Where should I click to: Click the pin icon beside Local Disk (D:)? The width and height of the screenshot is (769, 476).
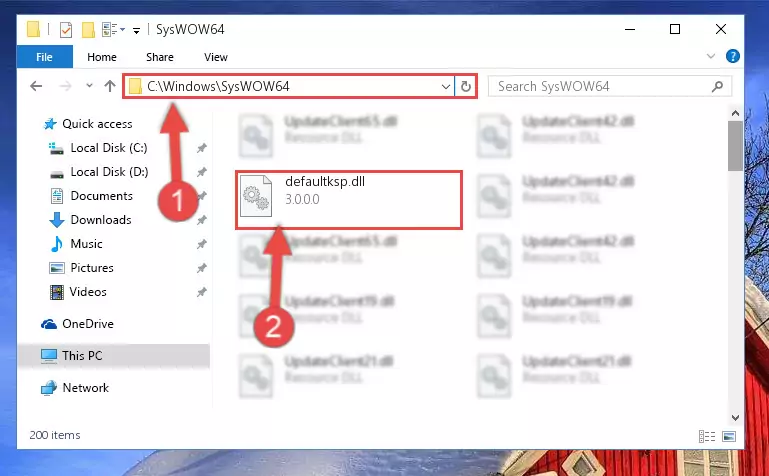pyautogui.click(x=202, y=172)
